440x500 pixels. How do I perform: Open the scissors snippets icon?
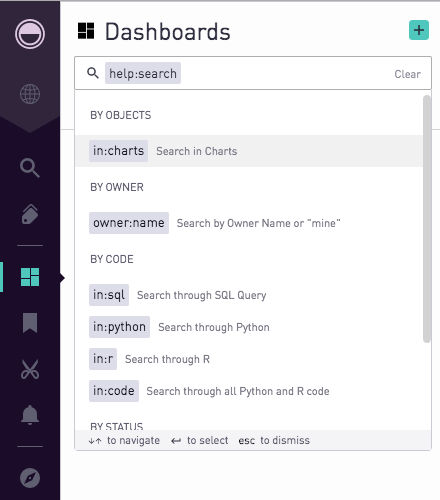(30, 369)
